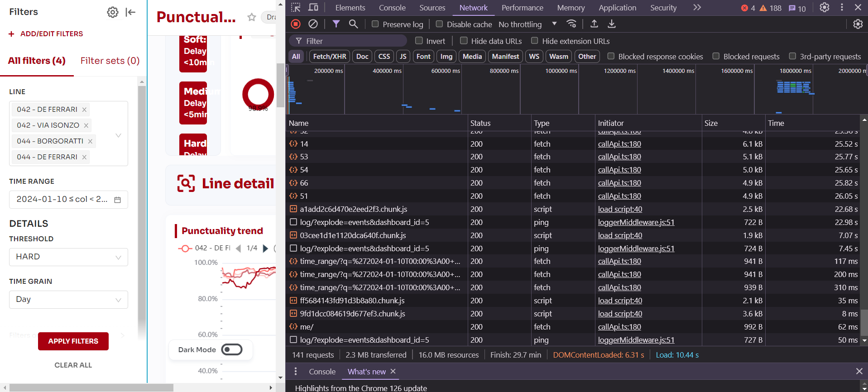Switch to the Console tab in DevTools
868x392 pixels.
click(392, 8)
